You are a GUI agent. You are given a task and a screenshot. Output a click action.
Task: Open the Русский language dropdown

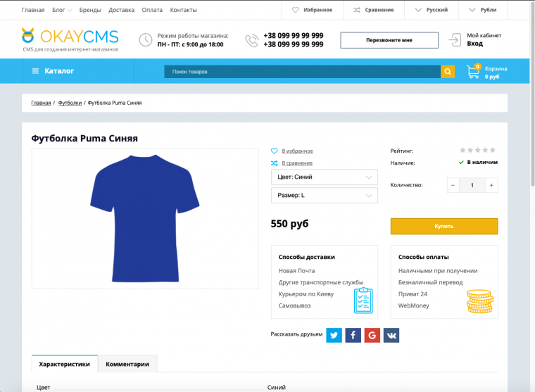click(432, 10)
